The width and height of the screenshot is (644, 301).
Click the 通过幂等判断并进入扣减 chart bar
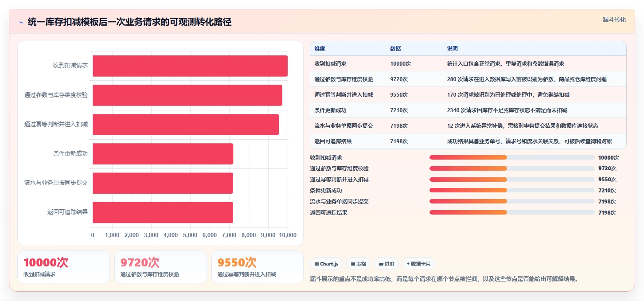[186, 125]
